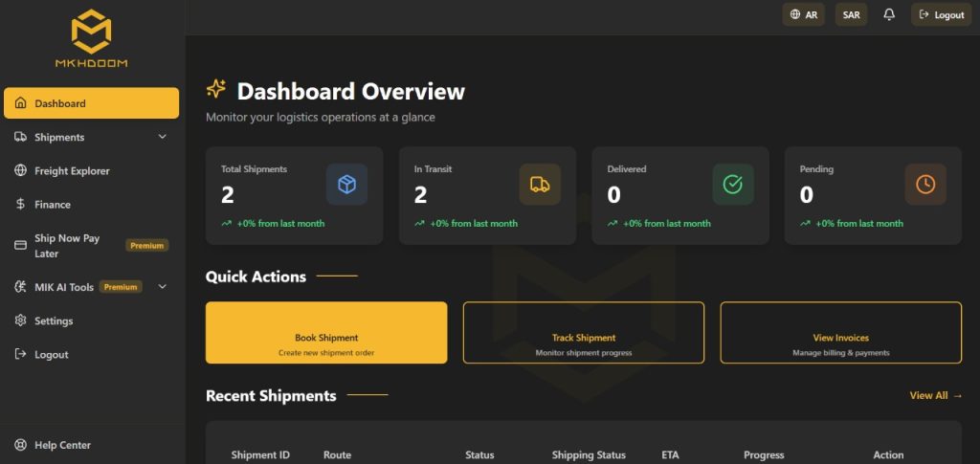Go to Finance in the sidebar
The image size is (980, 464).
click(x=53, y=205)
